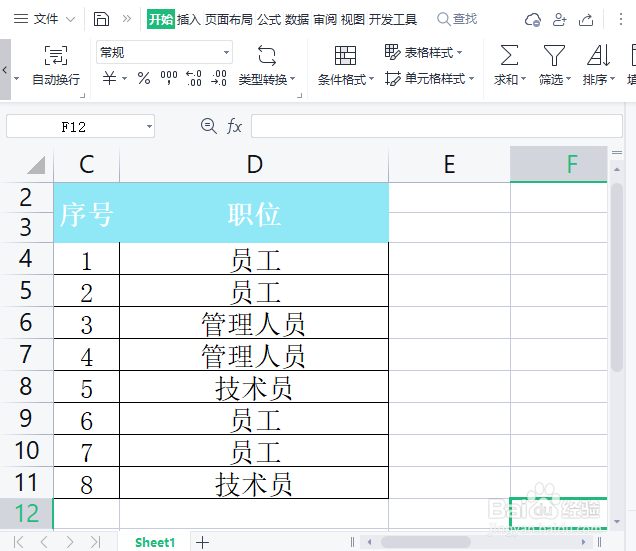Image resolution: width=636 pixels, height=551 pixels.
Task: Apply percent style format
Action: [144, 78]
